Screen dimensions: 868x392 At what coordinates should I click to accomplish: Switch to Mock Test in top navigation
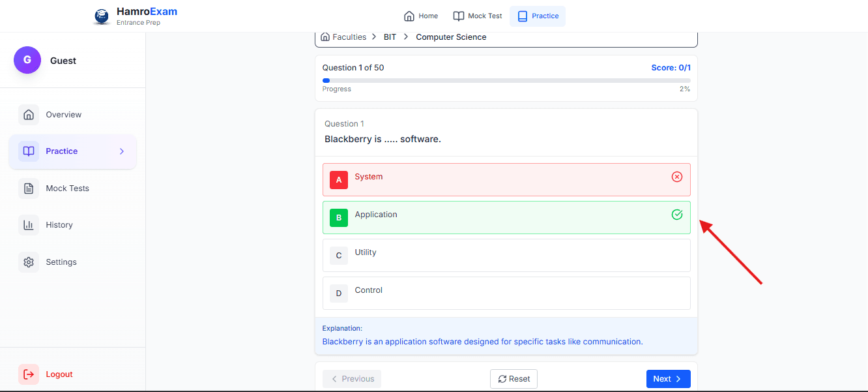[x=478, y=16]
